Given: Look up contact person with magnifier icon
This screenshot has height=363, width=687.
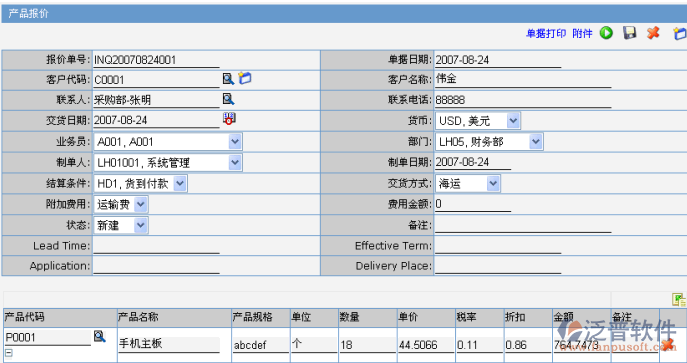Looking at the screenshot, I should point(228,99).
